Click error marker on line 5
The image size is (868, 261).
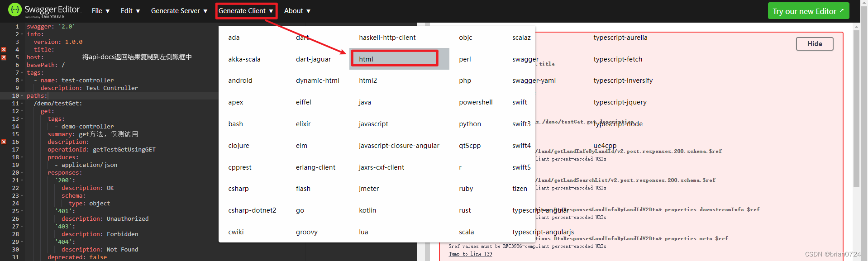[4, 57]
